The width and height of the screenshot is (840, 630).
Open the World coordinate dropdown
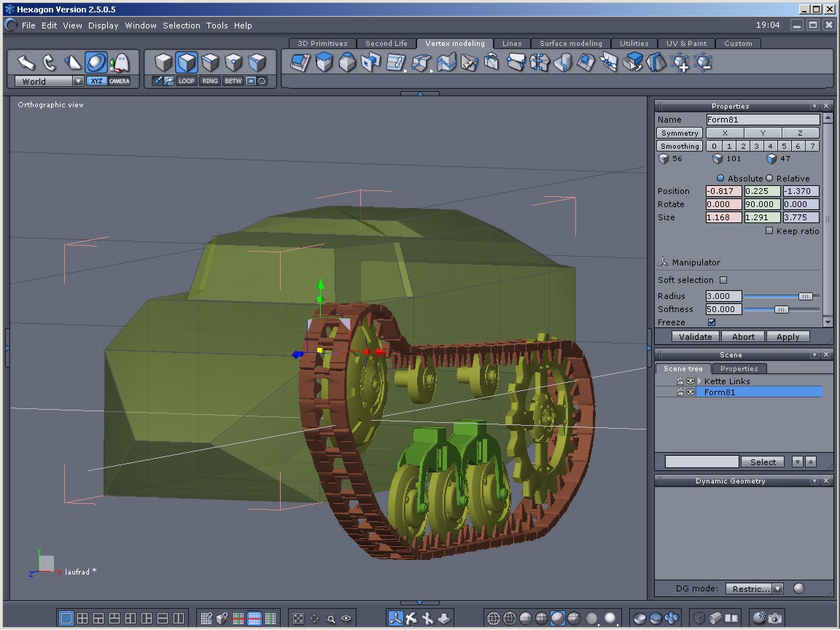point(77,82)
